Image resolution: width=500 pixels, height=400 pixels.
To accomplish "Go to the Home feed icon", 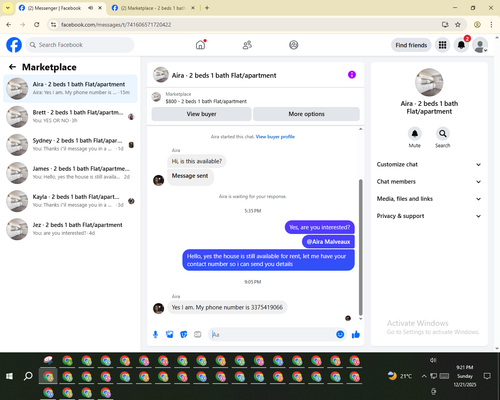I will tap(200, 45).
